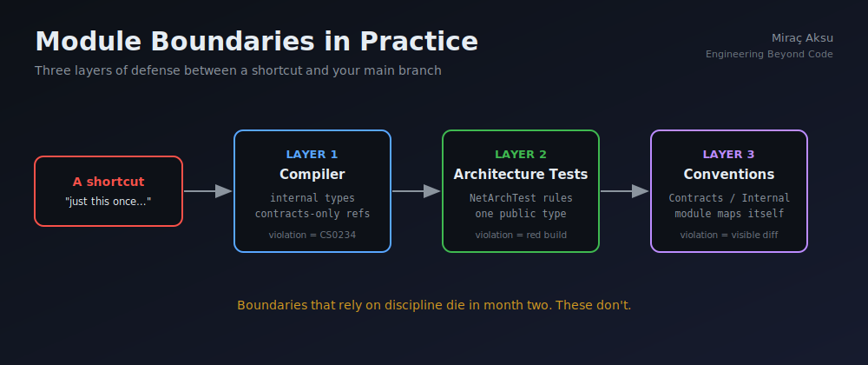This screenshot has height=365, width=868.
Task: Click 'Engineering Beyond Code' text
Action: [769, 54]
